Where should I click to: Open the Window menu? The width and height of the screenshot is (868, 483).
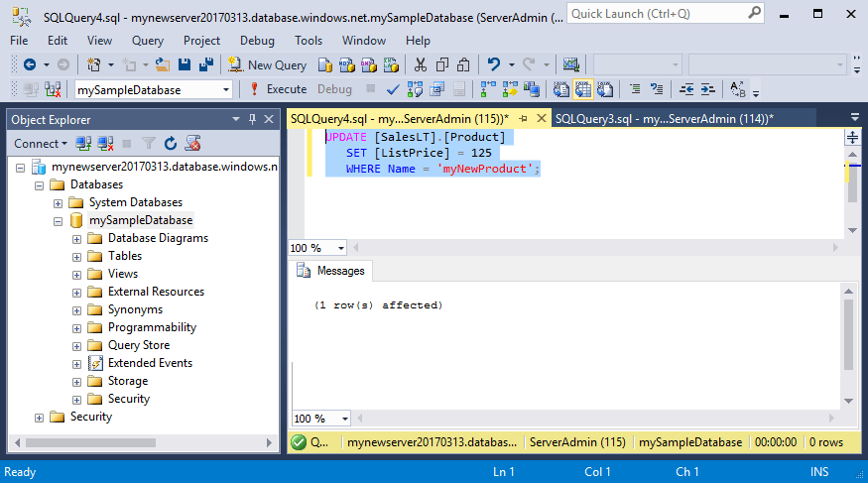pyautogui.click(x=364, y=41)
